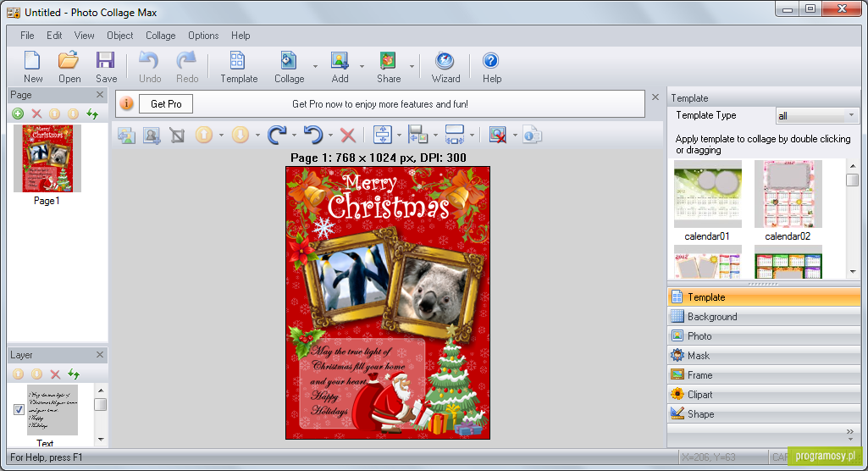Open dropdown next to send backward arrow
The height and width of the screenshot is (471, 868).
257,135
